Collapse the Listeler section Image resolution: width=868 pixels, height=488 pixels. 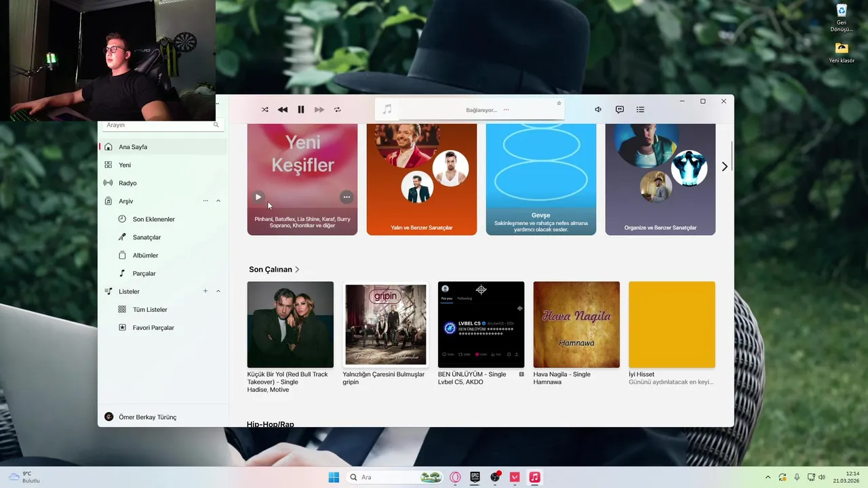(218, 291)
